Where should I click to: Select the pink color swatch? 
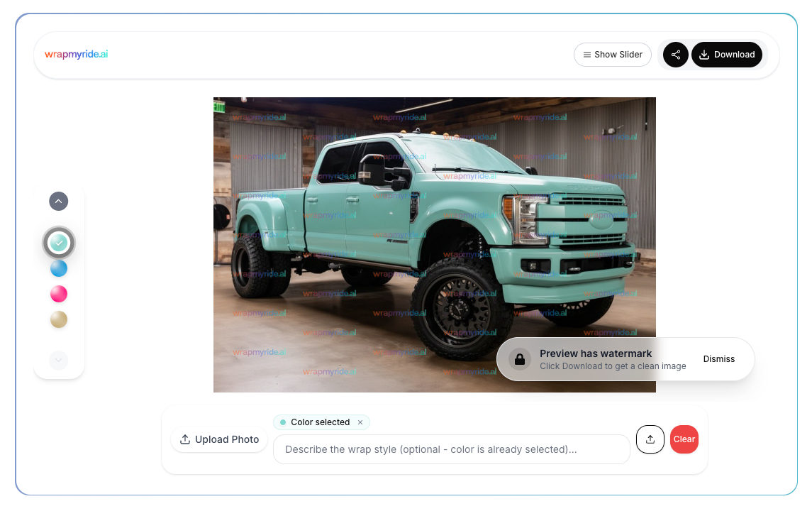[59, 294]
